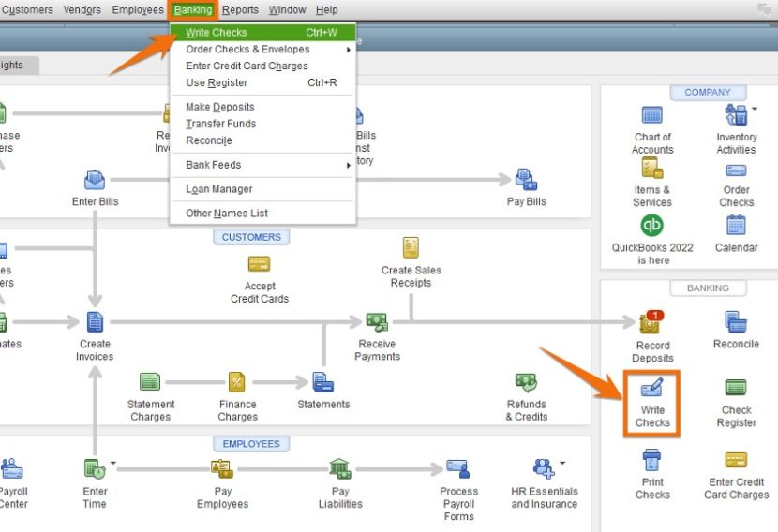Open the Print Checks icon

[x=652, y=460]
